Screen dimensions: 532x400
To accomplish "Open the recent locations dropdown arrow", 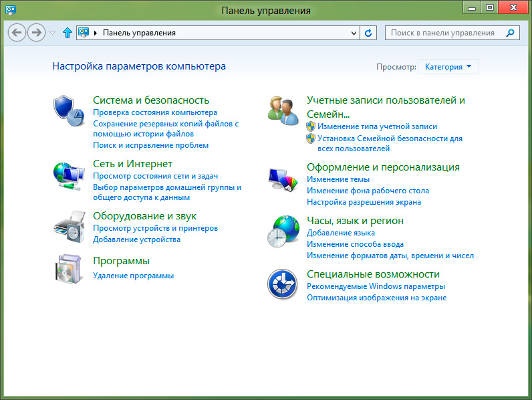I will click(x=53, y=33).
